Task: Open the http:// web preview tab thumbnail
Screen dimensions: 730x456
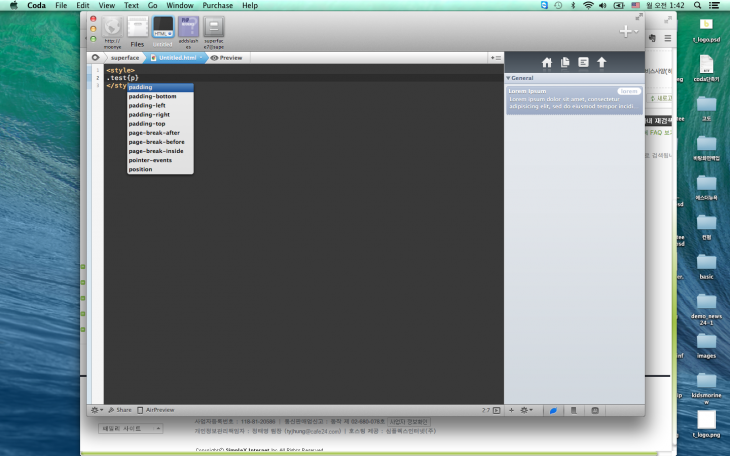Action: (112, 33)
